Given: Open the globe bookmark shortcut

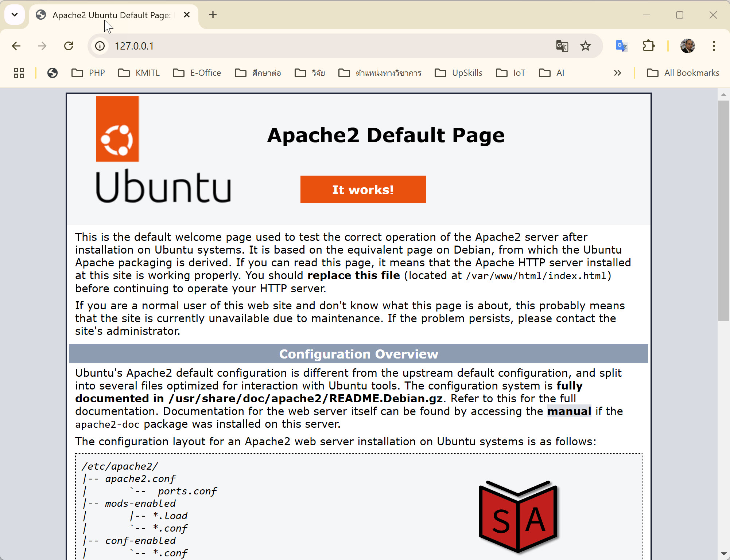Looking at the screenshot, I should 53,73.
